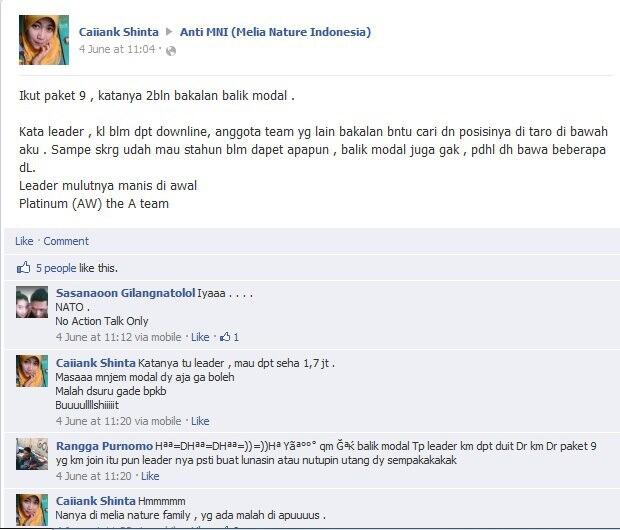
Task: Open Sasanaoon Gilangnatolol's avatar thumbnail
Action: tap(32, 302)
